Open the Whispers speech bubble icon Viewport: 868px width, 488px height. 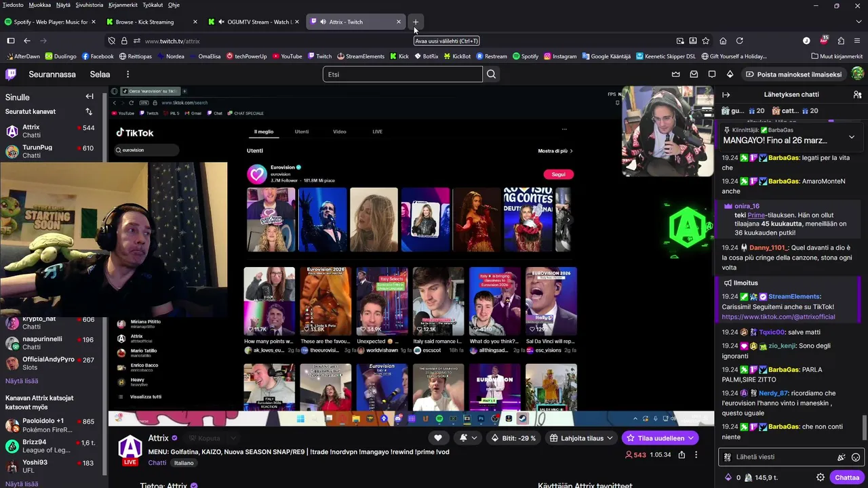(x=712, y=74)
